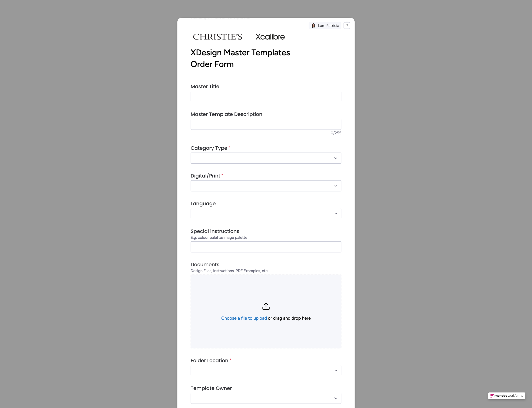This screenshot has height=408, width=532.
Task: Open the Template Owner dropdown
Action: pyautogui.click(x=266, y=398)
